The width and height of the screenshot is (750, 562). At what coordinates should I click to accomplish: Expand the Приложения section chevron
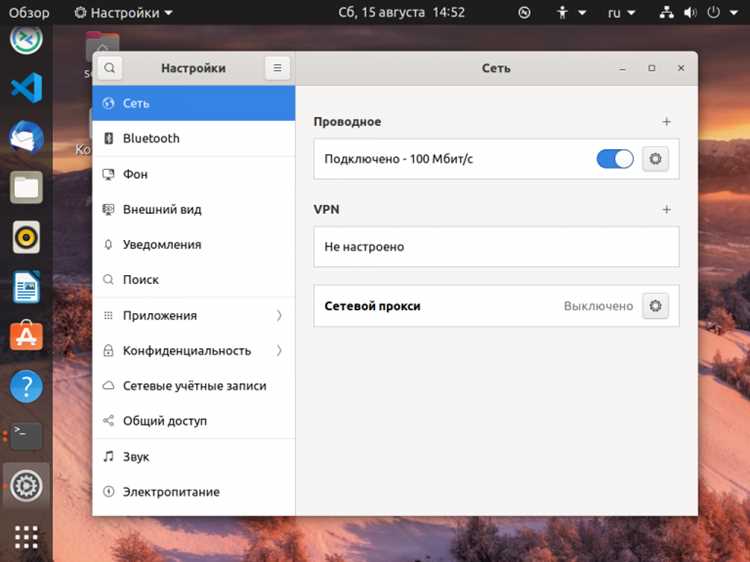(279, 315)
